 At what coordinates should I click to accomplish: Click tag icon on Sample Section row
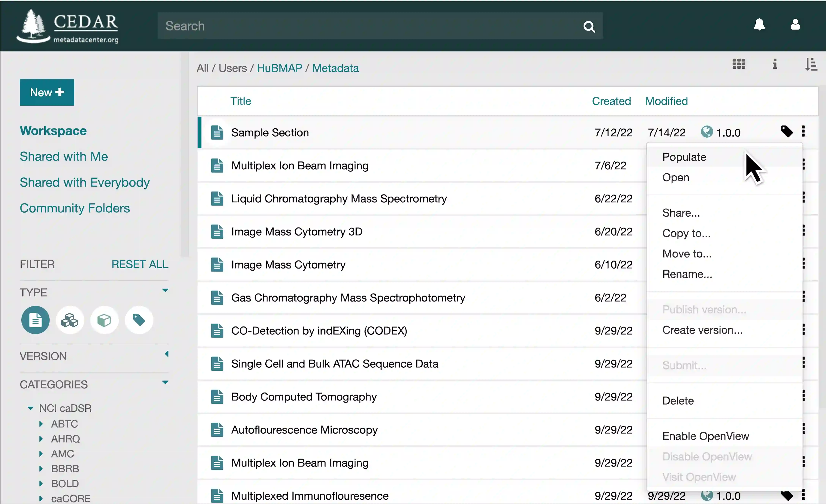[786, 132]
